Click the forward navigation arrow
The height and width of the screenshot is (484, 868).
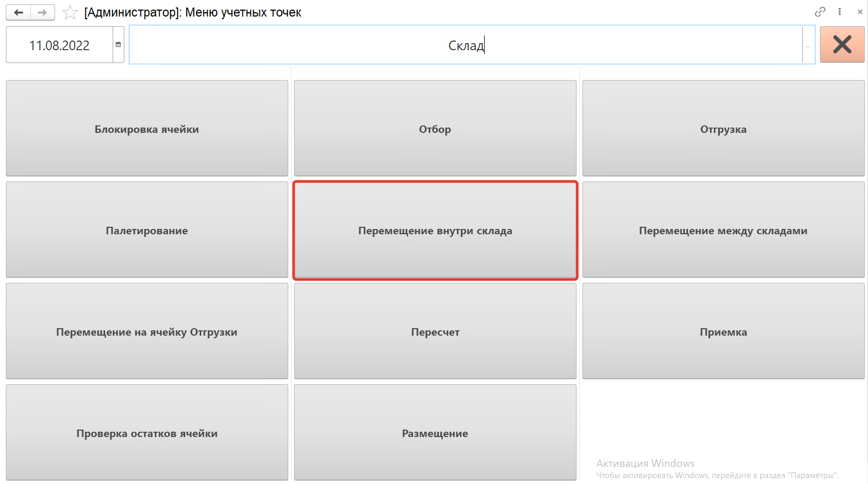click(43, 12)
